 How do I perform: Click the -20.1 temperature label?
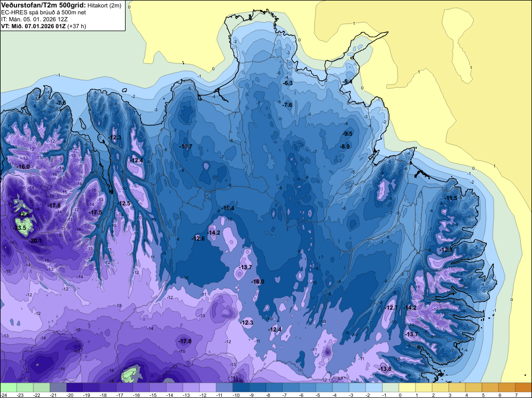click(35, 241)
